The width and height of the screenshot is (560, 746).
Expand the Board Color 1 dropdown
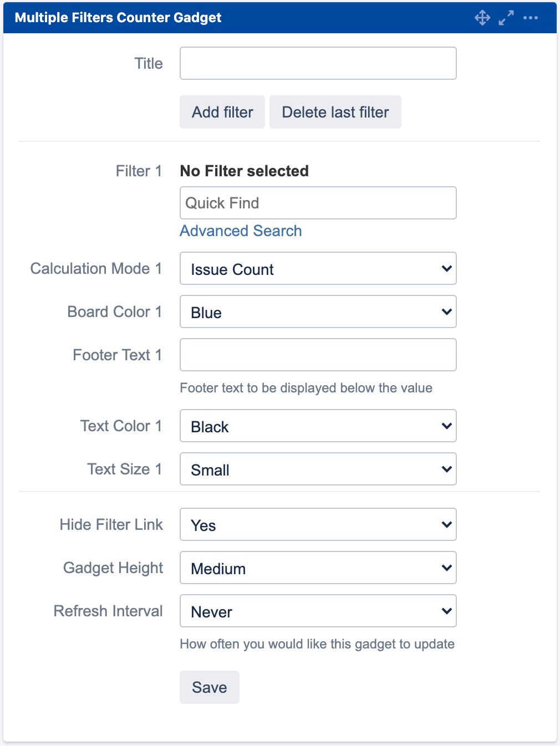pos(318,312)
